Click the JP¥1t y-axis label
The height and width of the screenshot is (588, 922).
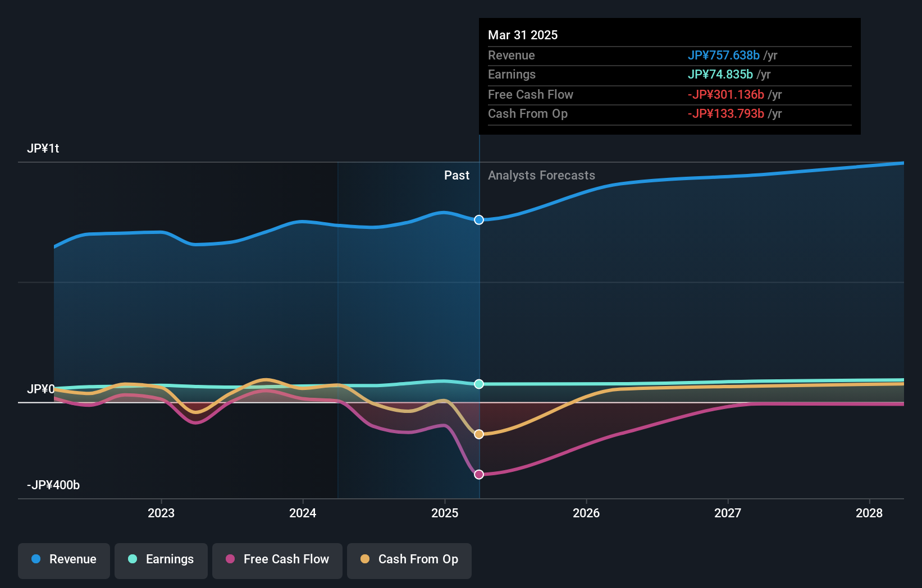click(x=43, y=148)
